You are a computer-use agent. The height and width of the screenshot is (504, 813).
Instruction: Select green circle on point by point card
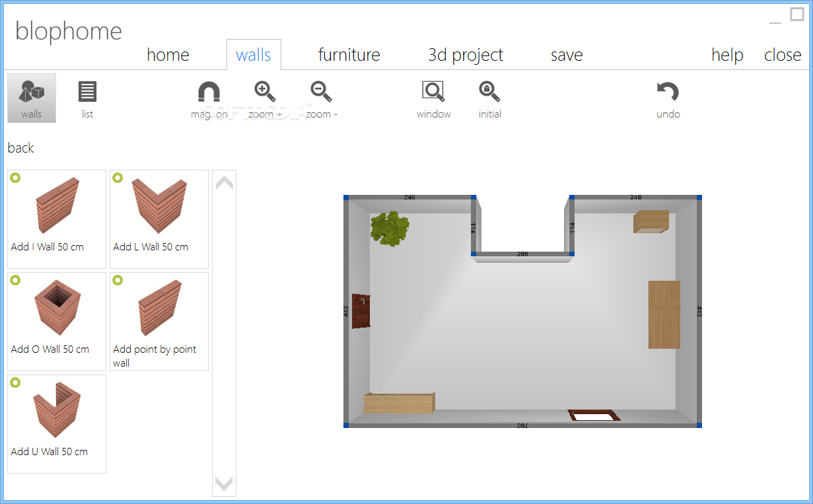click(118, 280)
